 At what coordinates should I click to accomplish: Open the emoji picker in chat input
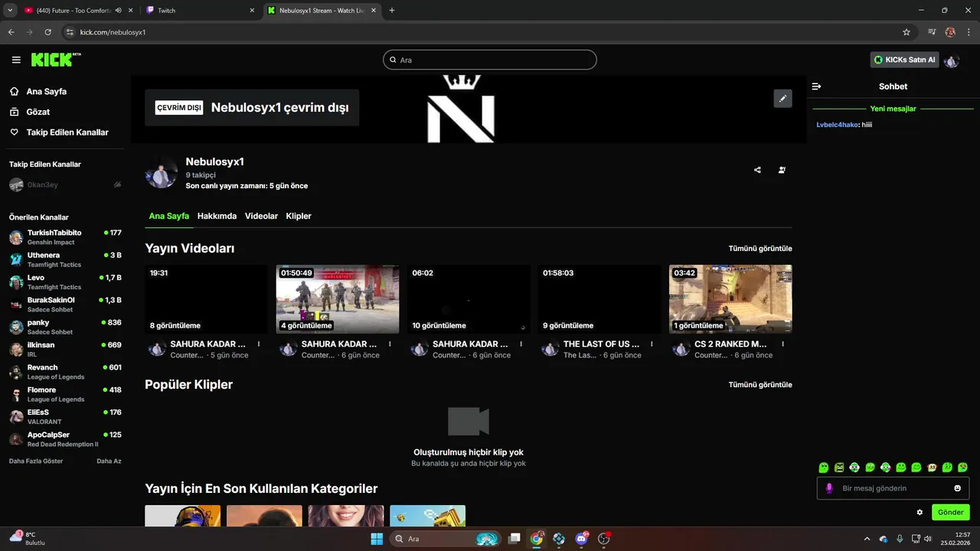(957, 488)
